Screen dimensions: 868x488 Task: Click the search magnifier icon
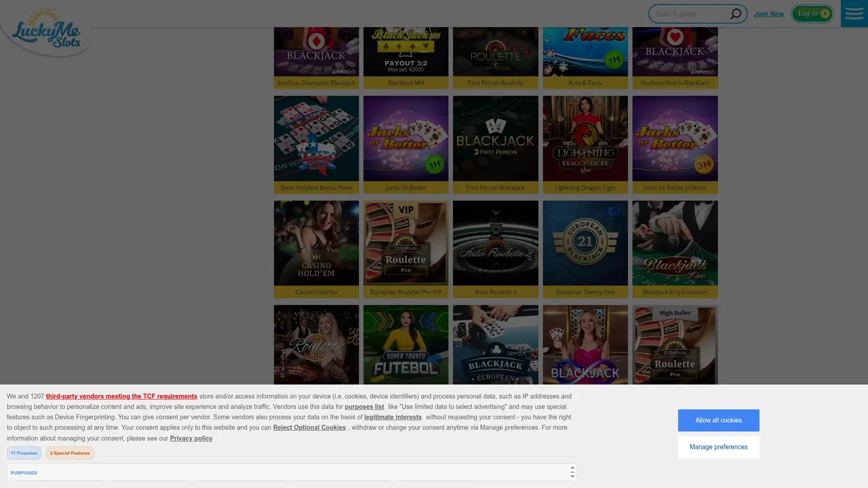click(x=735, y=14)
